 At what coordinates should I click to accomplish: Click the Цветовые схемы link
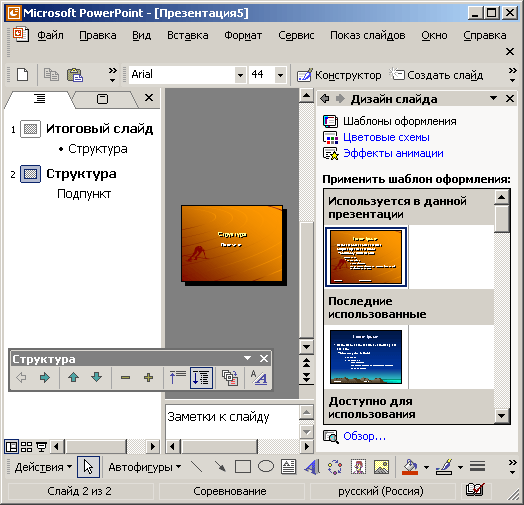(386, 137)
